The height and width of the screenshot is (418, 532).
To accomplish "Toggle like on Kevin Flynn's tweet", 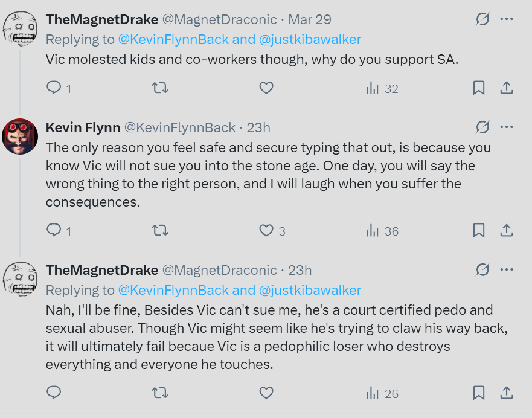I will (x=266, y=230).
